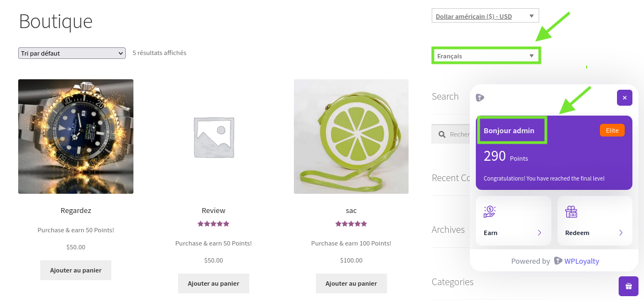Click the purple gift launcher icon
The image size is (644, 300).
click(x=629, y=286)
